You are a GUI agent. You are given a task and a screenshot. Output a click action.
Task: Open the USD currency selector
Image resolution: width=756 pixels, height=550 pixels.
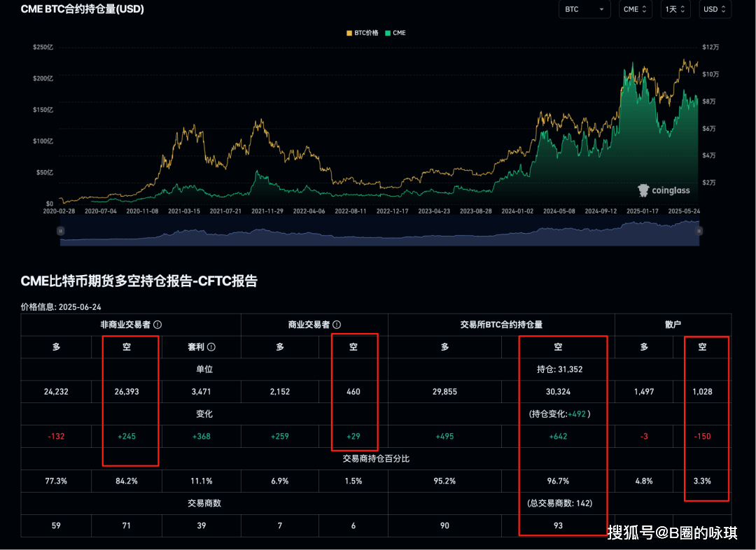click(x=715, y=9)
